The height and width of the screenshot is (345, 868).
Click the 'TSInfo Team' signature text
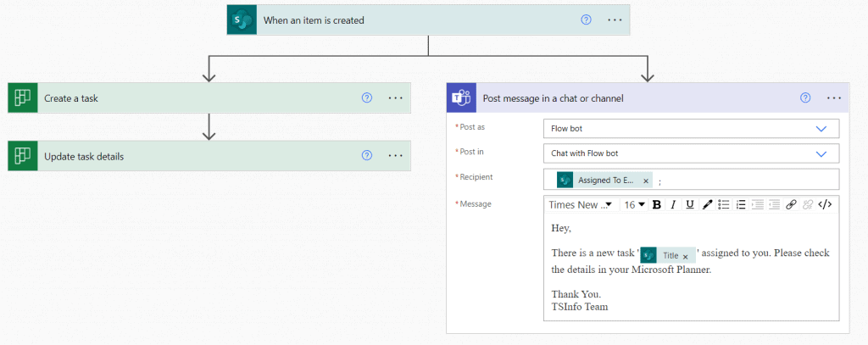point(580,306)
